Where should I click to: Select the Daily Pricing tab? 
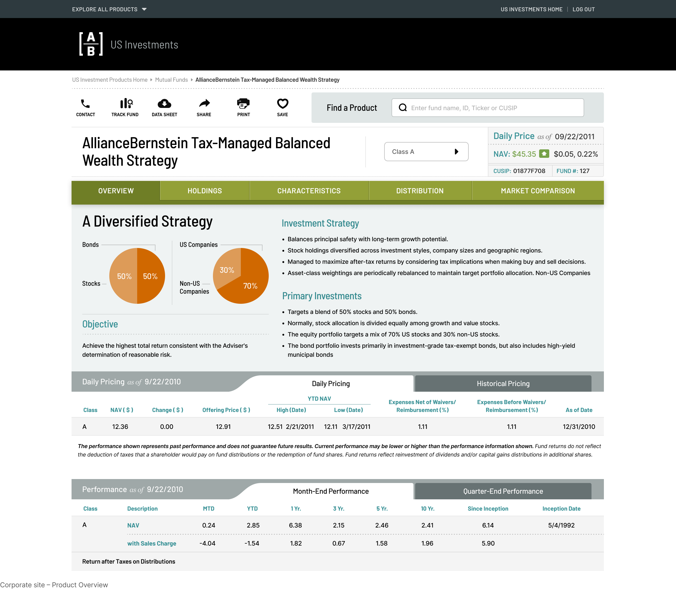[331, 384]
